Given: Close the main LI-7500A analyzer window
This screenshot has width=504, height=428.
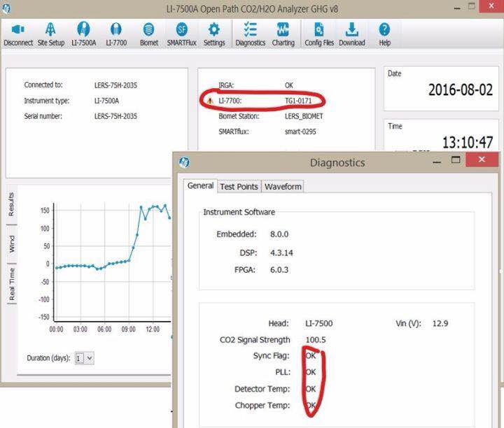Looking at the screenshot, I should [x=491, y=6].
